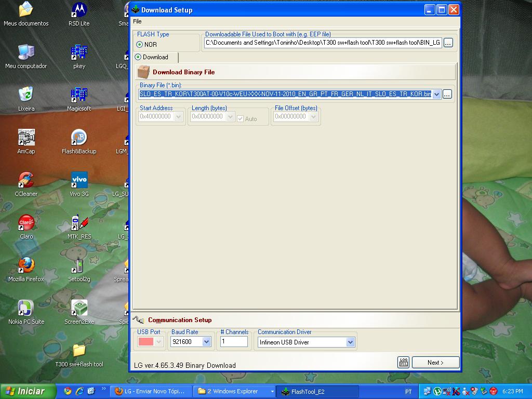Screen dimensions: 532x399
Task: Open the File Offset dropdown
Action: click(313, 117)
